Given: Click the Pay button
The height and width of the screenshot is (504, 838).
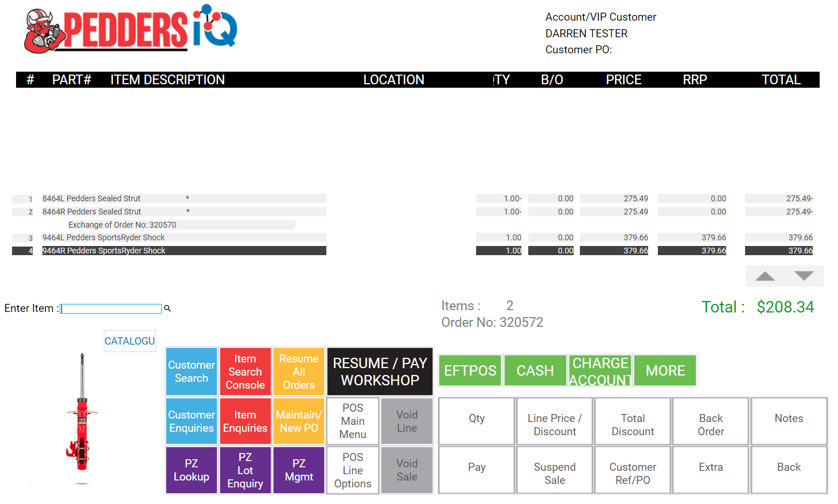Looking at the screenshot, I should 477,470.
